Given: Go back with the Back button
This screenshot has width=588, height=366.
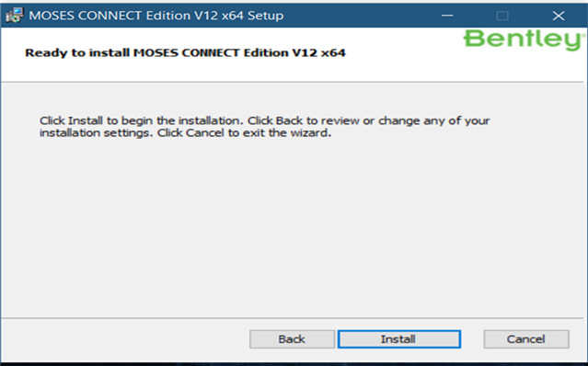Looking at the screenshot, I should (292, 339).
